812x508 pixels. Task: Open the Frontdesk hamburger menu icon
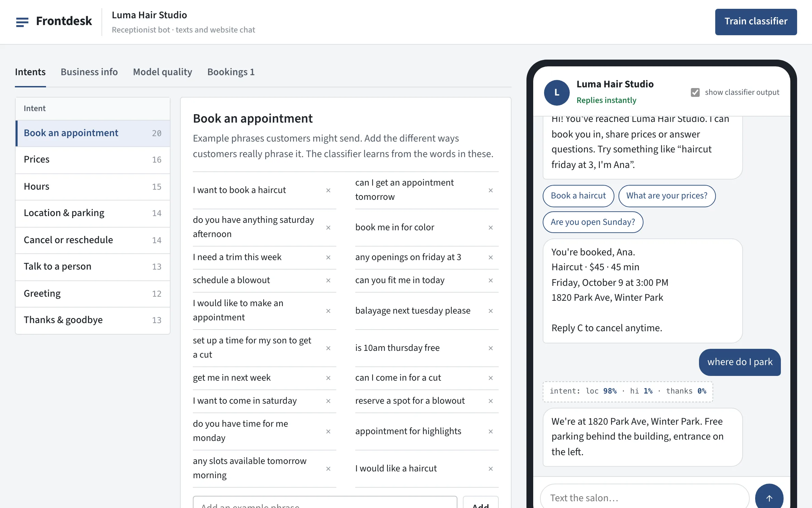[22, 22]
